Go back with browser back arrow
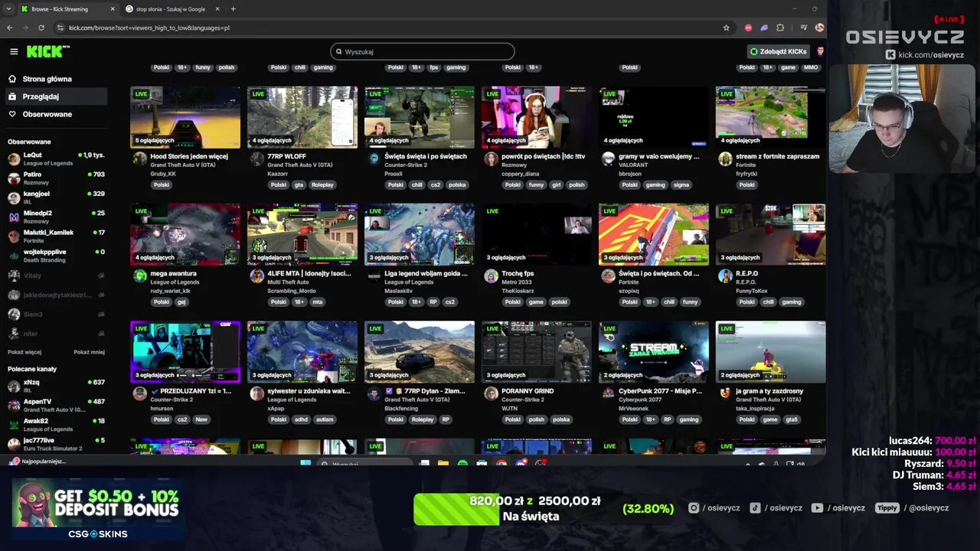The width and height of the screenshot is (980, 551). tap(9, 28)
